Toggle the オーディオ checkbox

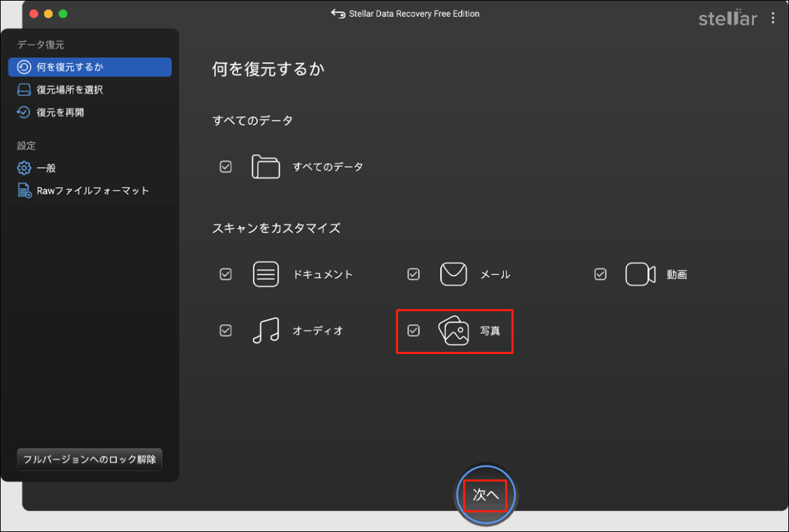[226, 331]
